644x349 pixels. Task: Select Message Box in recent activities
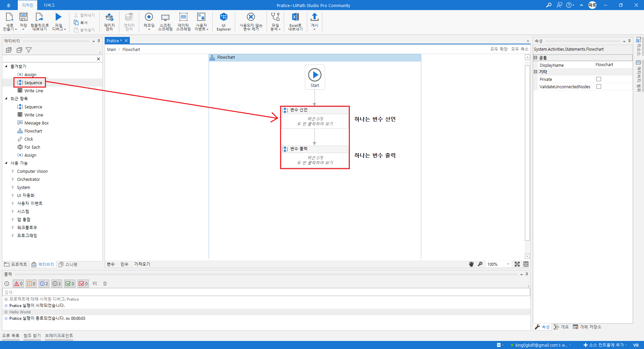[x=37, y=123]
